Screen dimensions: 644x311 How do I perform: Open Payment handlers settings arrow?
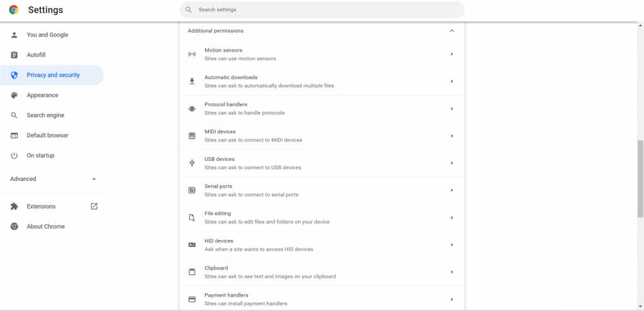tap(452, 299)
